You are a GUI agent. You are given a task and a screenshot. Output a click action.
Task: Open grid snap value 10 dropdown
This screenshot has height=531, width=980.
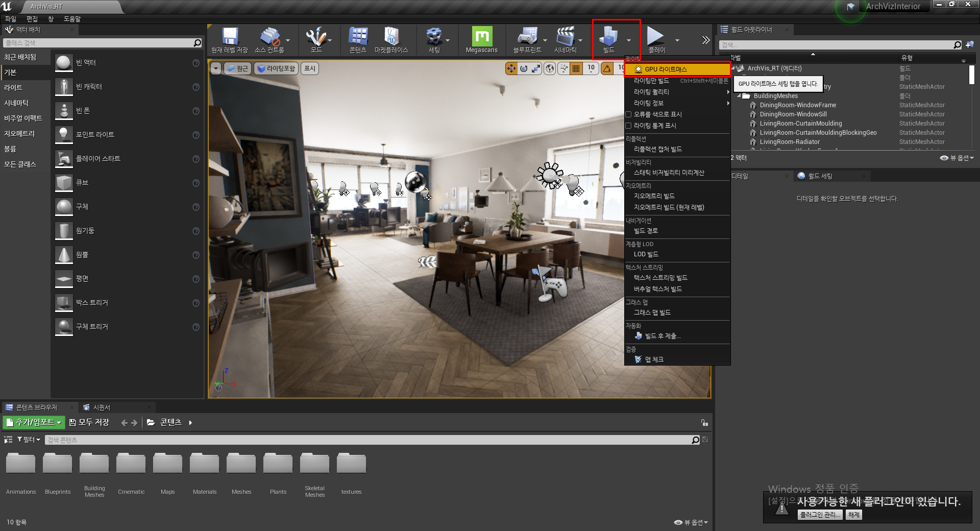pos(591,68)
